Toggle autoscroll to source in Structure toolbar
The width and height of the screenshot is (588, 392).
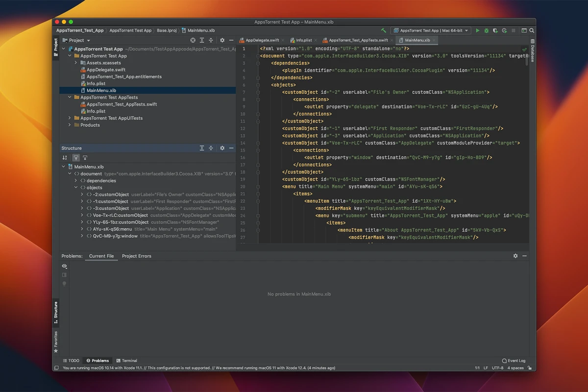(x=76, y=158)
